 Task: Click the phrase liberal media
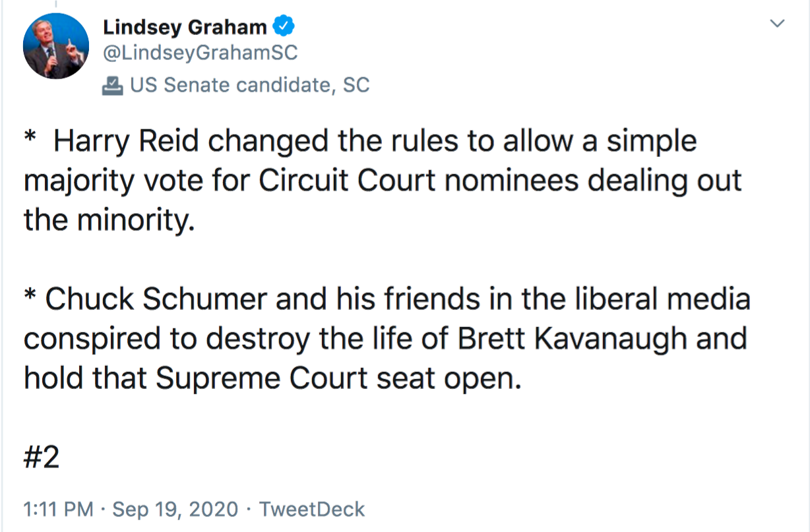(x=671, y=300)
